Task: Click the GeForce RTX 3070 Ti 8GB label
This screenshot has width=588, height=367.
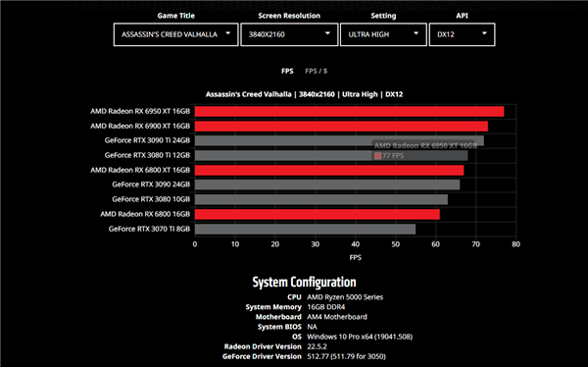Action: pyautogui.click(x=149, y=229)
